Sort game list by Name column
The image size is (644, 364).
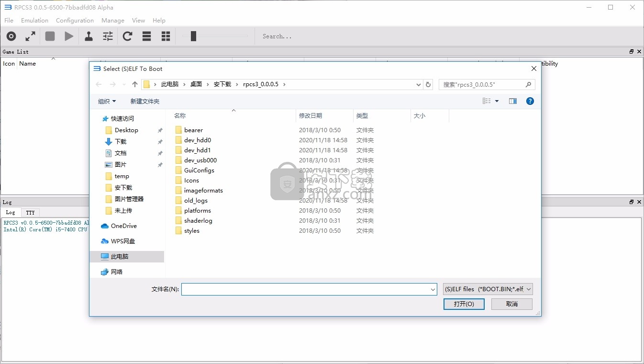coord(28,63)
